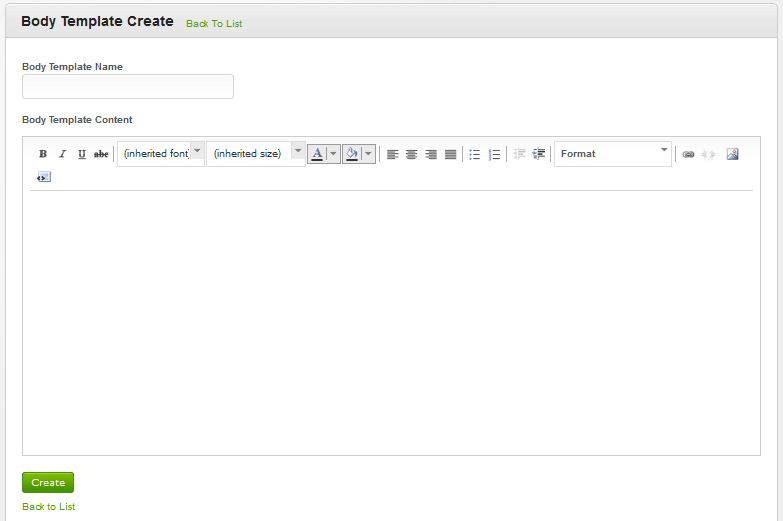
Task: Center align text
Action: tap(411, 154)
